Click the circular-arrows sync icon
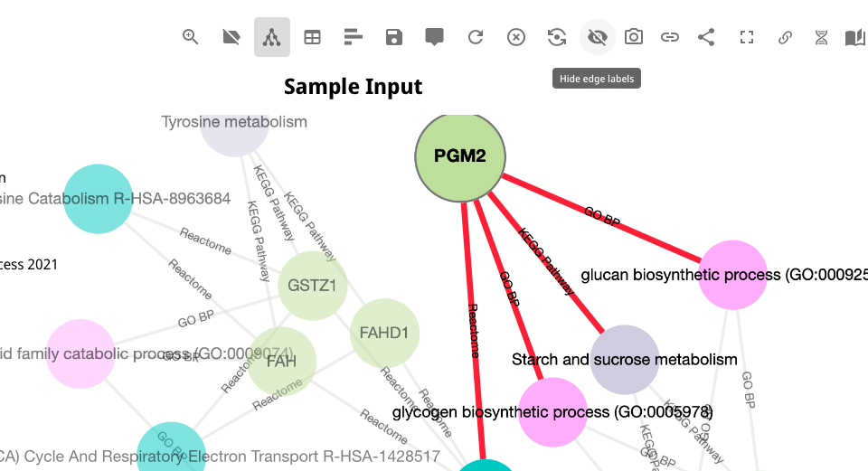The image size is (868, 471). tap(557, 37)
